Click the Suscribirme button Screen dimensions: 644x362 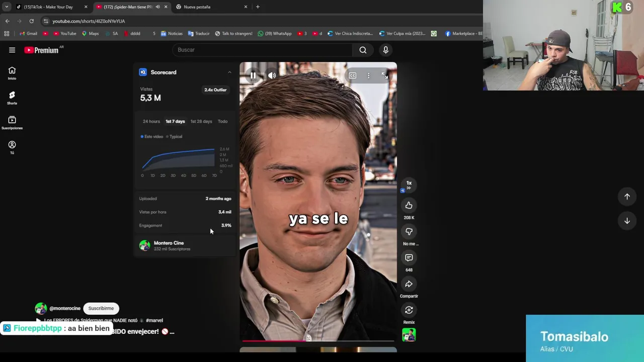click(x=101, y=308)
